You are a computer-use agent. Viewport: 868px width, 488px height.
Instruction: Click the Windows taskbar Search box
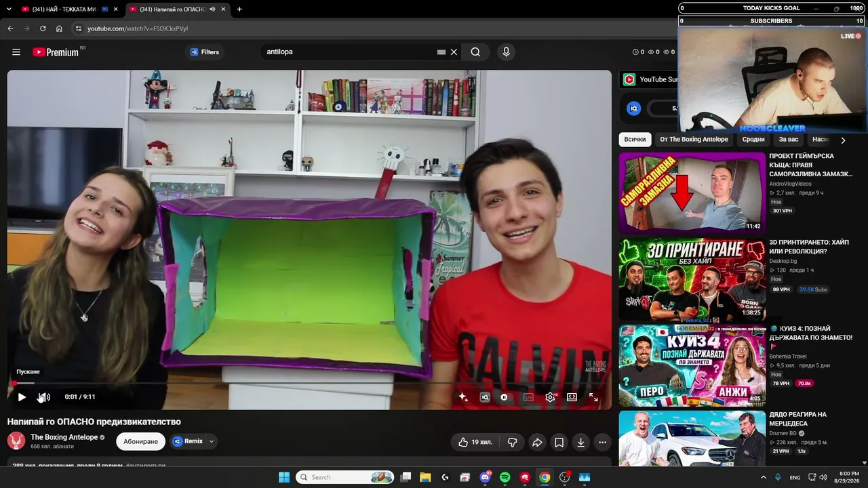point(346,477)
